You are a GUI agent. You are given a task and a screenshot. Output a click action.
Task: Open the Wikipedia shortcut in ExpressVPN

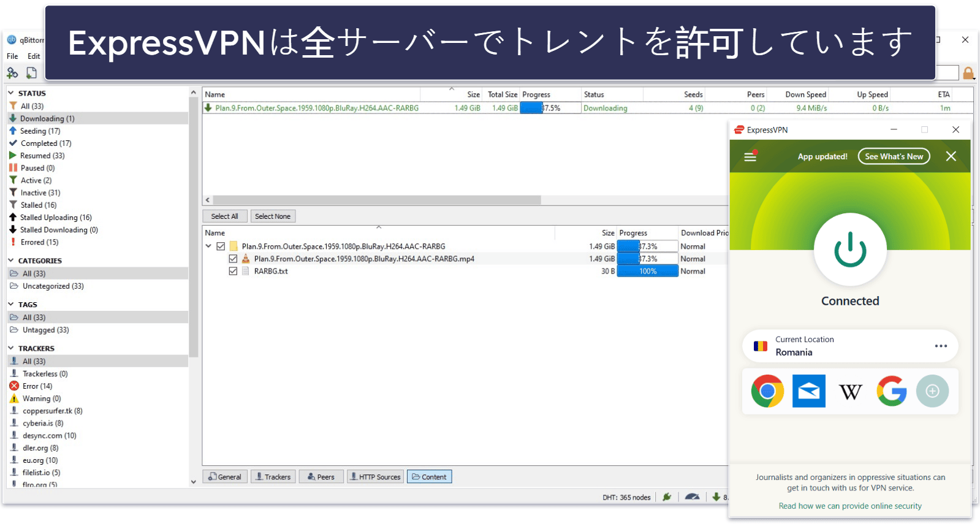[x=850, y=391]
